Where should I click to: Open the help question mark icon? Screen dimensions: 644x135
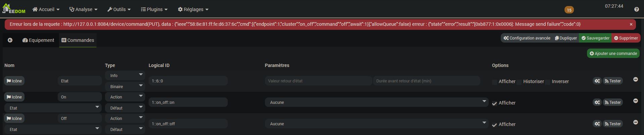(636, 9)
